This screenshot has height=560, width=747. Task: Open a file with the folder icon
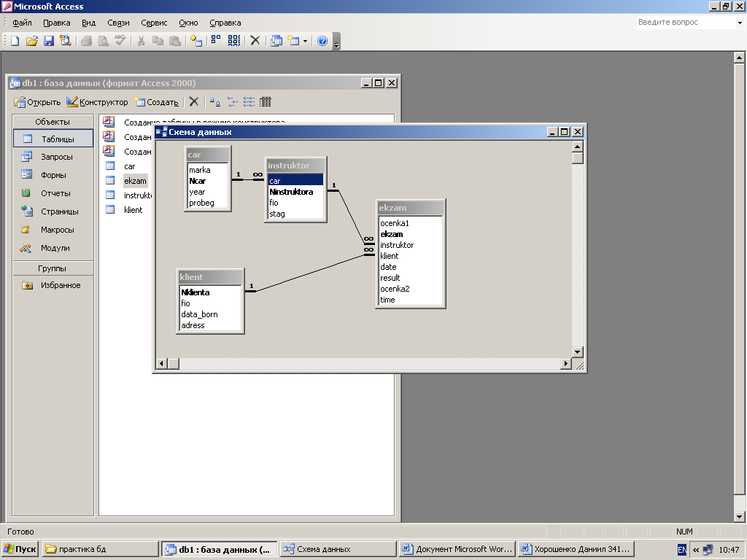32,41
